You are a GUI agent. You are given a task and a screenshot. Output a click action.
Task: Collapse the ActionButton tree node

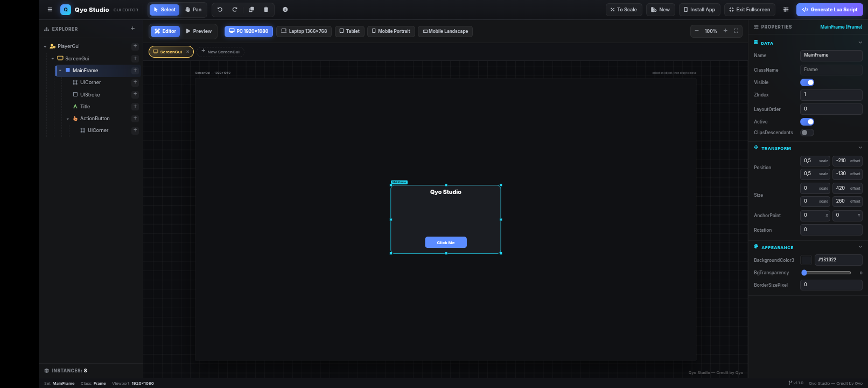click(x=68, y=119)
